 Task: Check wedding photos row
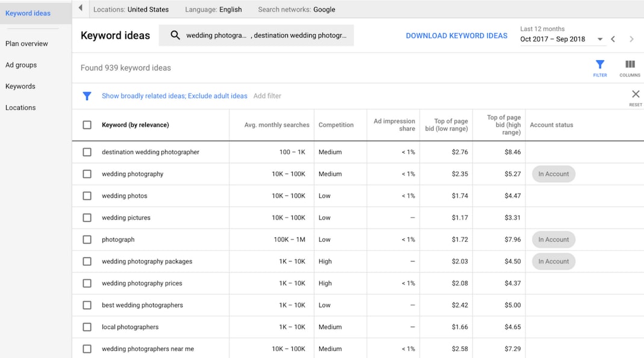click(87, 196)
